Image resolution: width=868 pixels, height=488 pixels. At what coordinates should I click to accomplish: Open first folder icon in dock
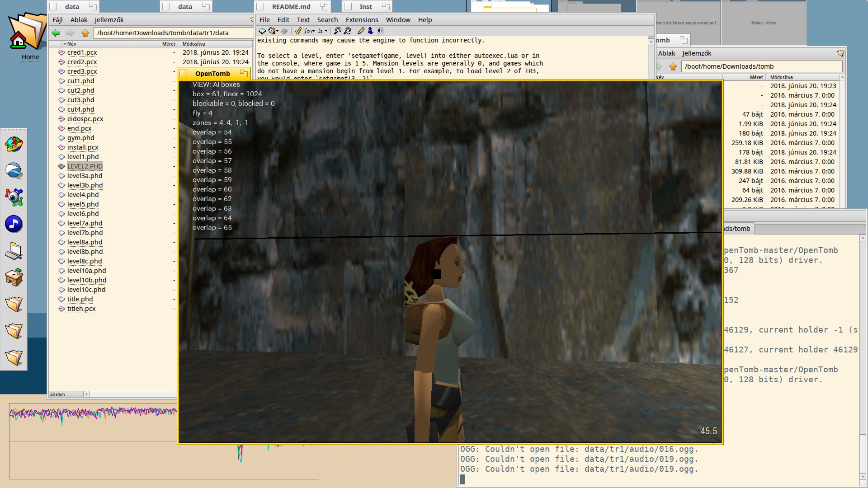click(14, 304)
